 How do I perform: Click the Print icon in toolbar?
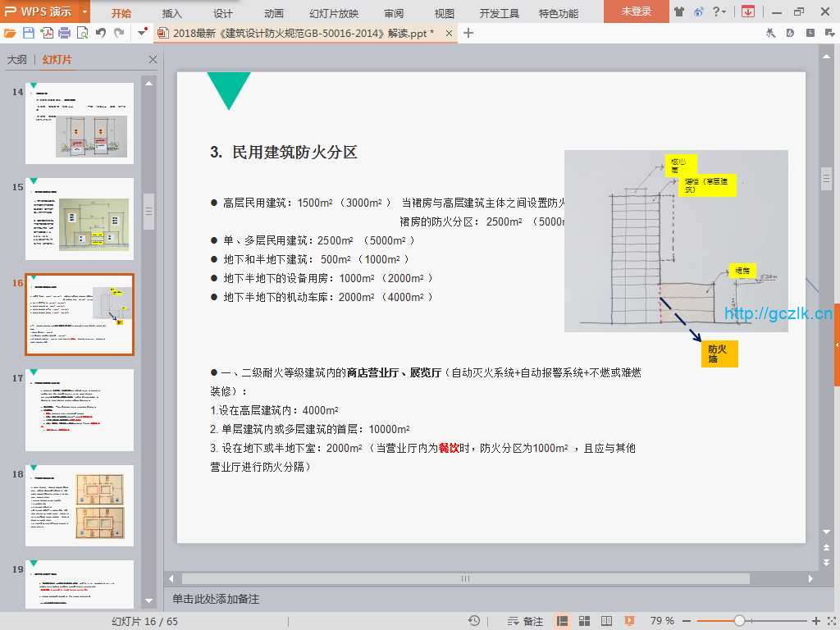tap(64, 33)
